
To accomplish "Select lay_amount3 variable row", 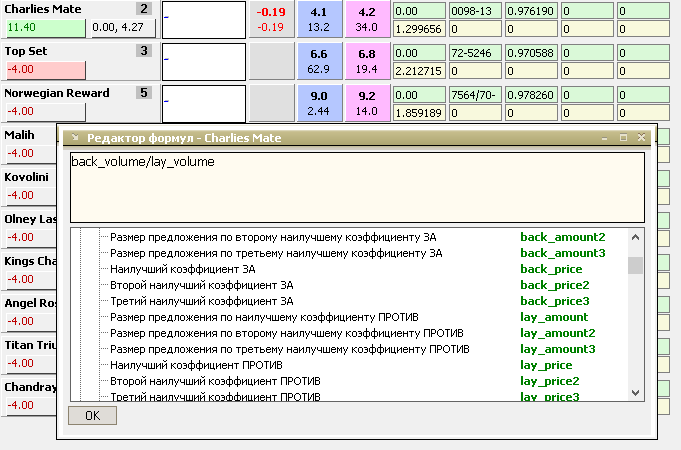I will coord(357,350).
